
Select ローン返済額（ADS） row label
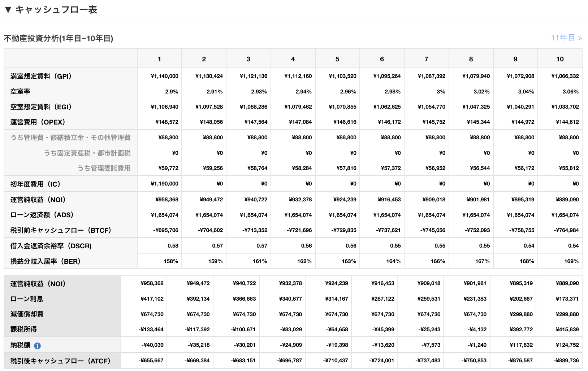[42, 215]
